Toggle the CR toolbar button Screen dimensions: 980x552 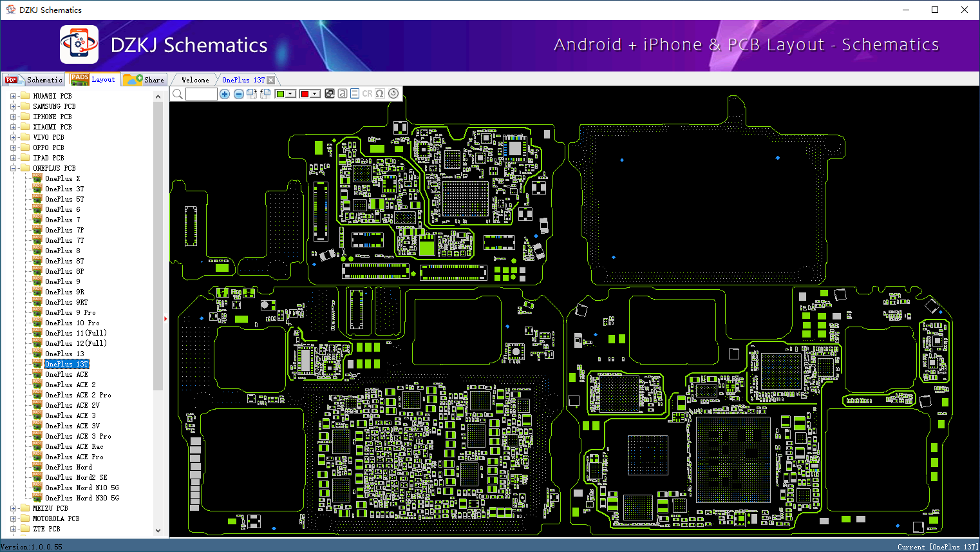[x=367, y=93]
